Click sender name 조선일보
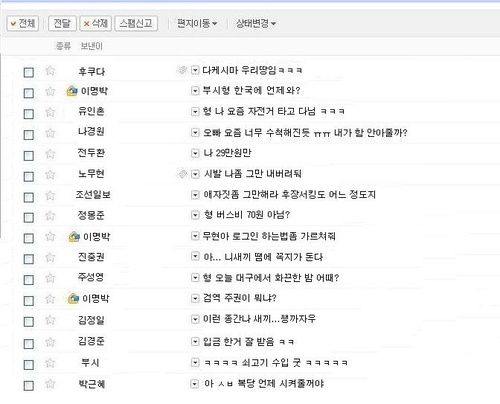 tap(93, 194)
